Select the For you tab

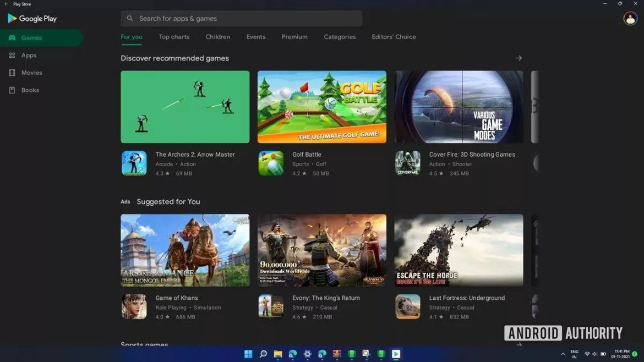tap(132, 37)
